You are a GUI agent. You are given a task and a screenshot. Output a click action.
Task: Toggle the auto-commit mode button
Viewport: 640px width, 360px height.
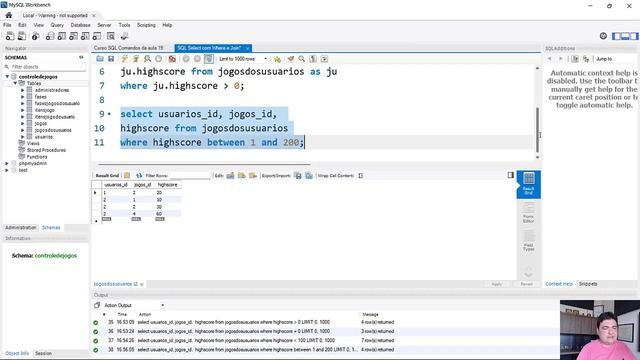(209, 59)
